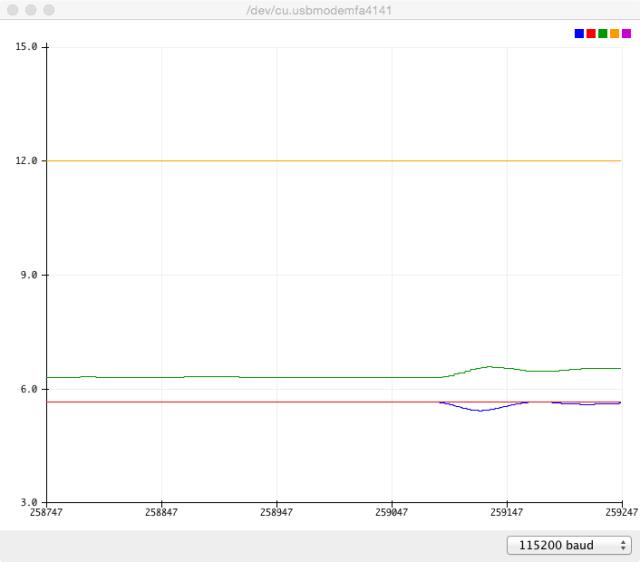Click the red legend square
Viewport: 640px width, 562px height.
point(591,34)
